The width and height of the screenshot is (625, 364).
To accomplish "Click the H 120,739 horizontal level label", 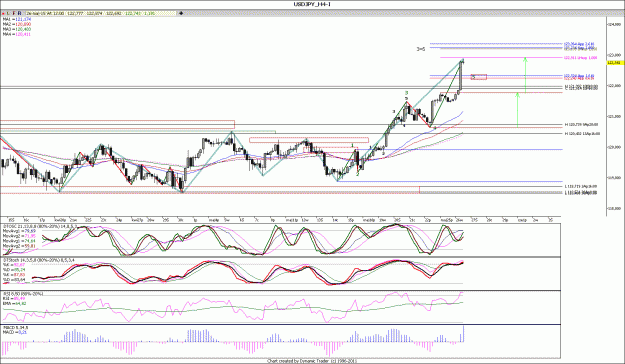I will [581, 125].
